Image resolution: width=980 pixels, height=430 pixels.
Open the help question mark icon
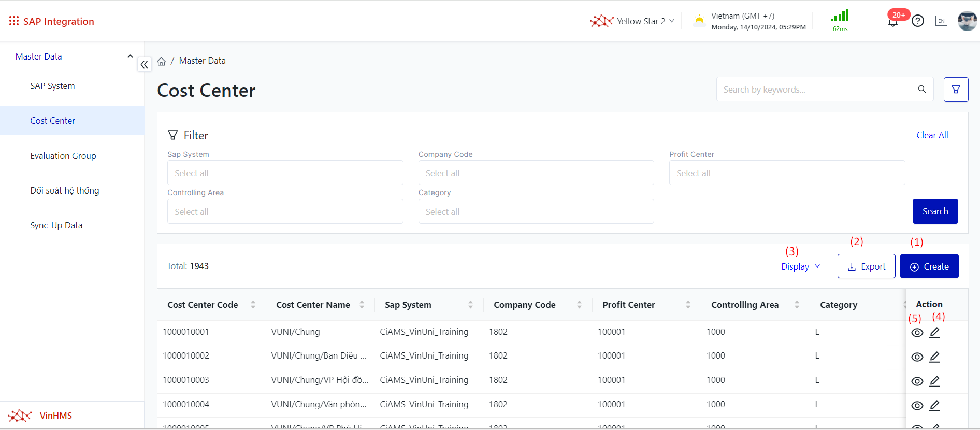click(x=918, y=21)
